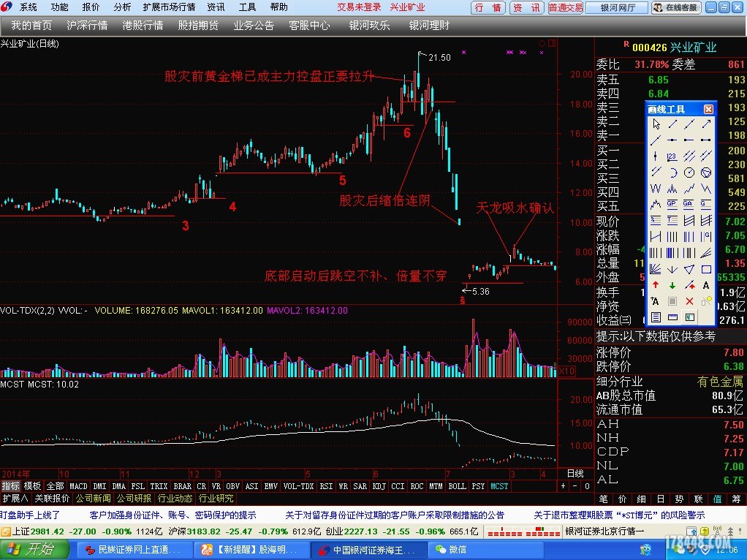The image size is (747, 560).
Task: Choose the text-with-plus annotation tool
Action: (x=656, y=301)
